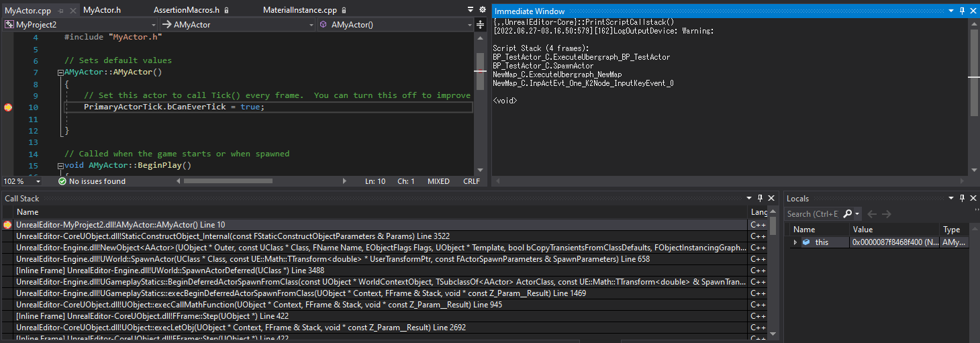Click the editor split window icon
Image resolution: width=980 pixels, height=343 pixels.
pyautogui.click(x=481, y=24)
